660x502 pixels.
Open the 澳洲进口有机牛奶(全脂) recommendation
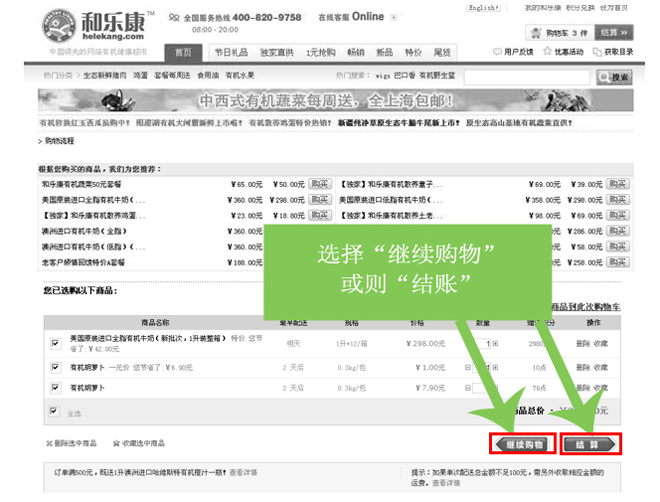84,231
